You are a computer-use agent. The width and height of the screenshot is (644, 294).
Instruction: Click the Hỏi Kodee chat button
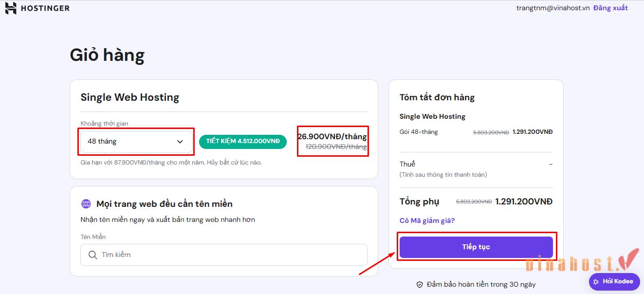614,281
